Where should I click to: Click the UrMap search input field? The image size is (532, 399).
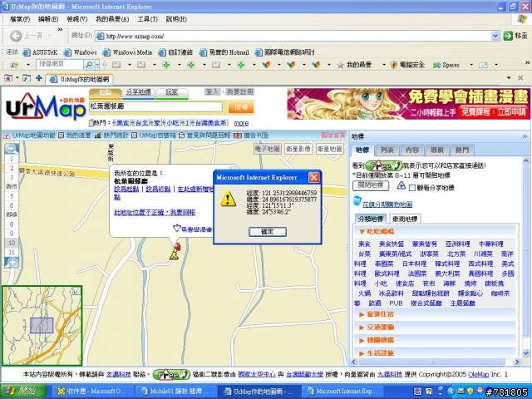(x=155, y=106)
